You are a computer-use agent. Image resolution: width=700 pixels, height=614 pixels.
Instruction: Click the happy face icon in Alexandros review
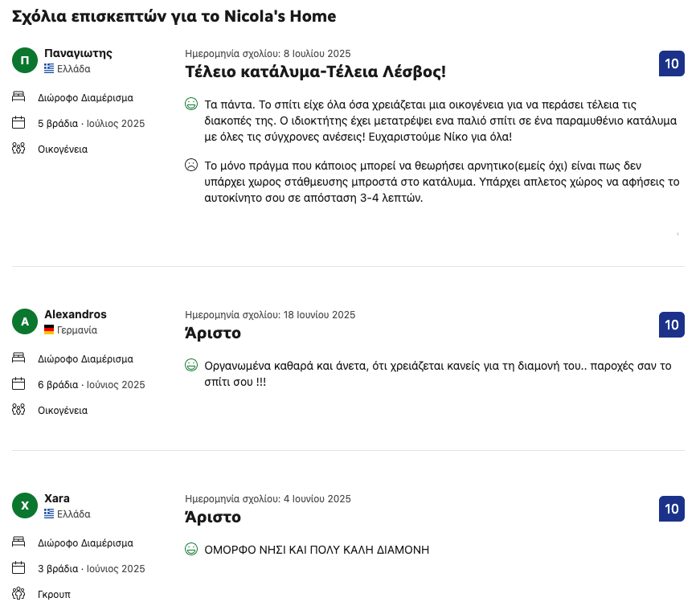pos(191,366)
